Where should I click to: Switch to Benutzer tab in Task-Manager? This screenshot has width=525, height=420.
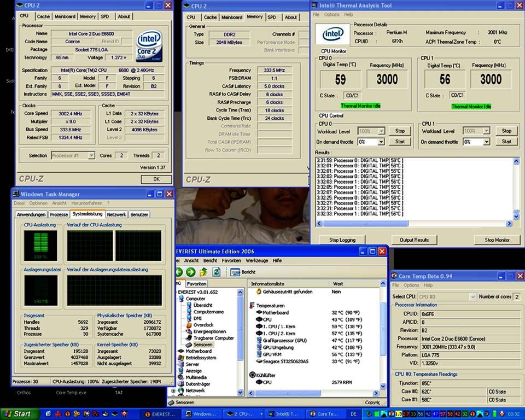point(139,214)
